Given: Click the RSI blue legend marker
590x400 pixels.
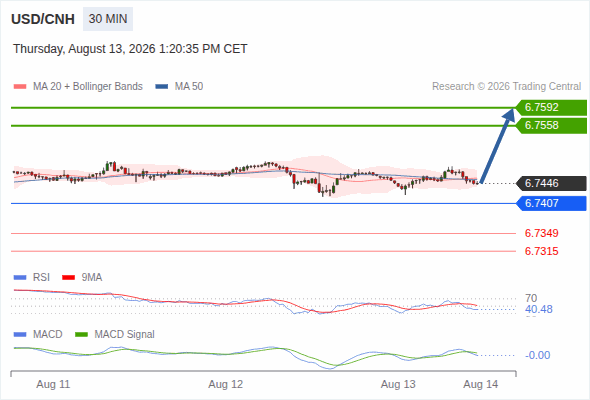Looking at the screenshot, I should [20, 278].
